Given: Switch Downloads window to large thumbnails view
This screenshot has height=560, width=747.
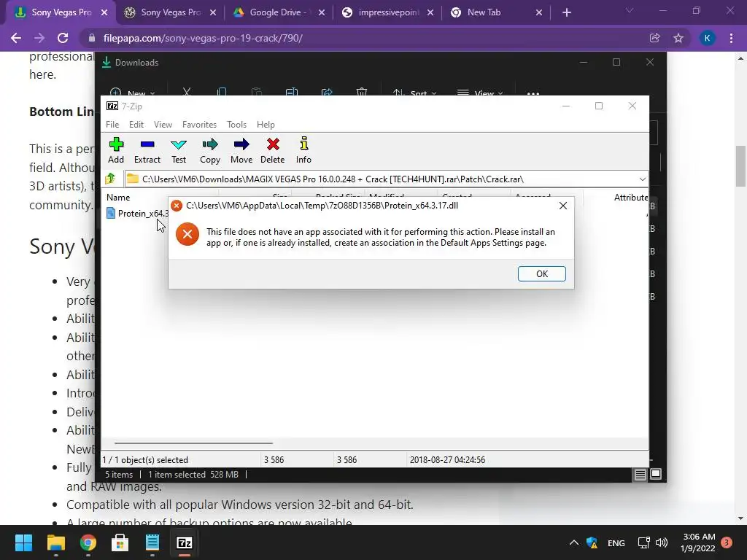Looking at the screenshot, I should pos(656,474).
